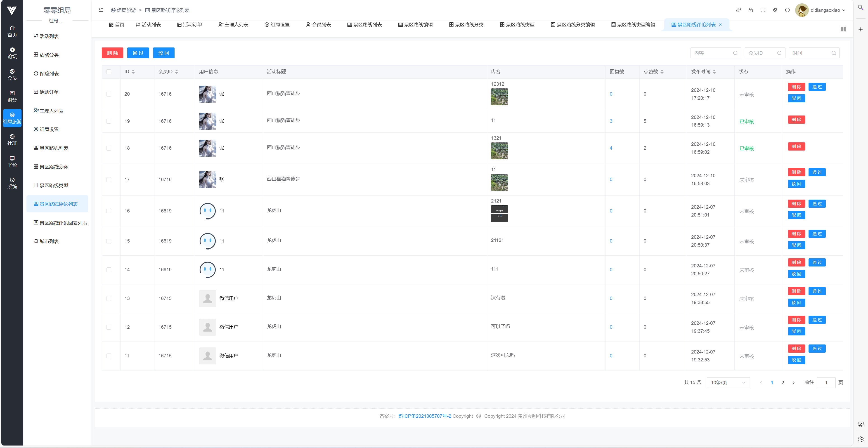Select the checkbox for row ID 16
868x448 pixels.
(x=109, y=211)
